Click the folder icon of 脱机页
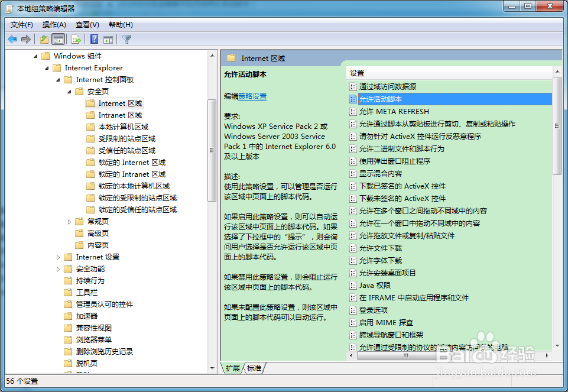 [68, 364]
